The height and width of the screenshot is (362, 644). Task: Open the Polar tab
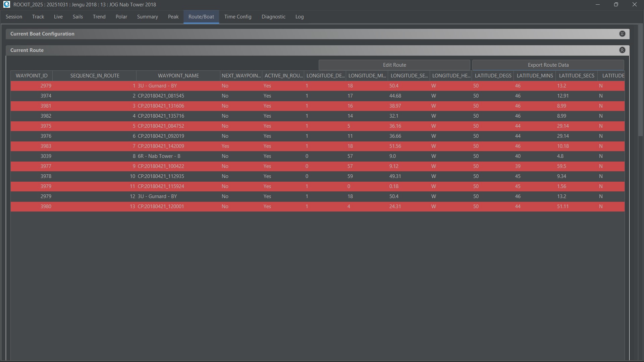[121, 17]
